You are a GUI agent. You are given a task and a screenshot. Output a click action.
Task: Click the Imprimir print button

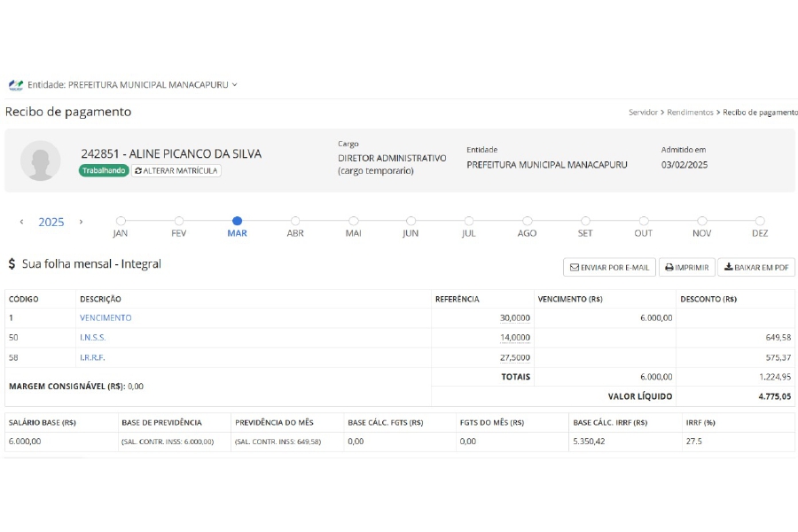[x=686, y=267]
